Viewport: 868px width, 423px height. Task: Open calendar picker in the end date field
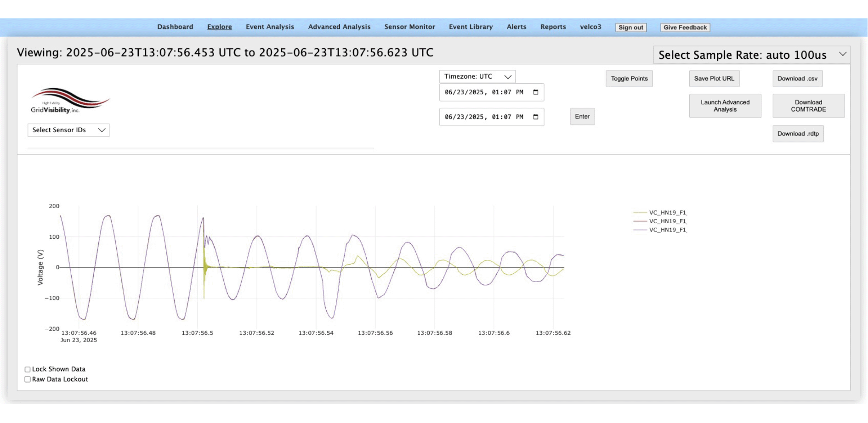[535, 117]
